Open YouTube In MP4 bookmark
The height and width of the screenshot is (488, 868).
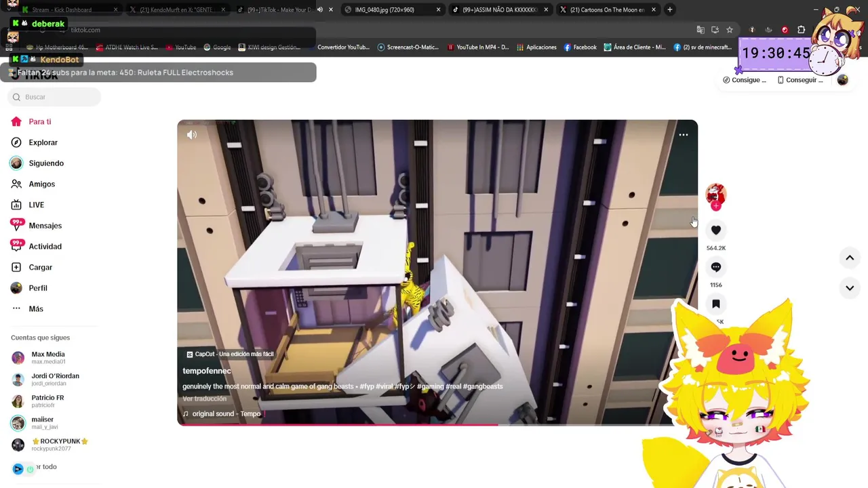tap(478, 47)
